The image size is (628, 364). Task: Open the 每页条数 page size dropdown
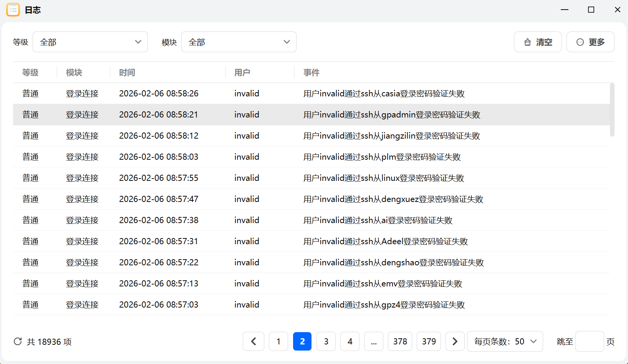pyautogui.click(x=505, y=341)
